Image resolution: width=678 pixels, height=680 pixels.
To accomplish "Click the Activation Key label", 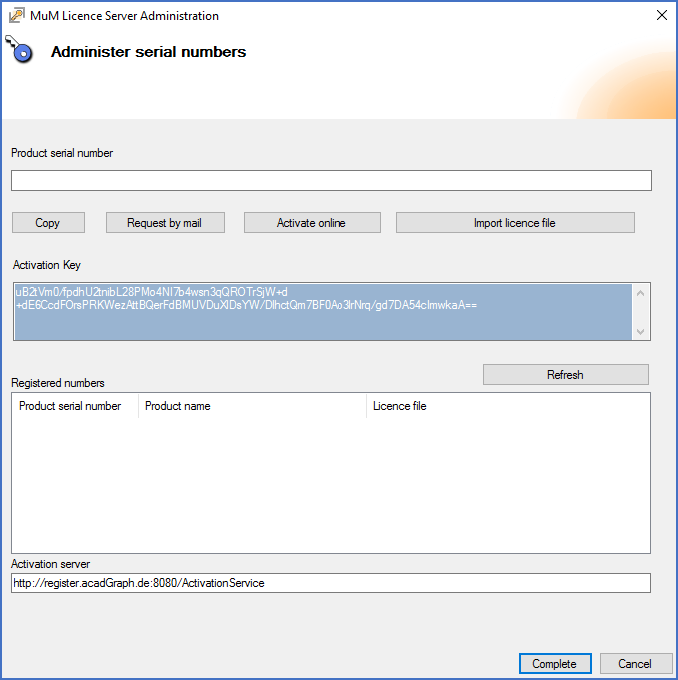I will [x=47, y=265].
